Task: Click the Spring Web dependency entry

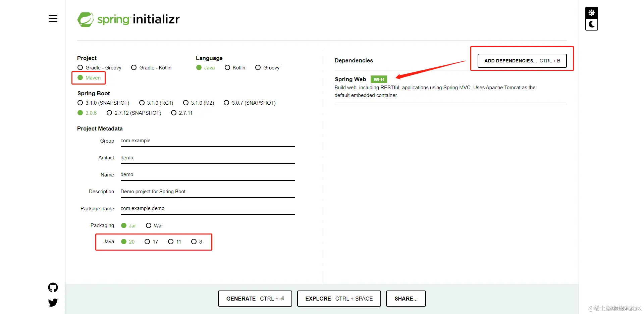Action: point(451,87)
